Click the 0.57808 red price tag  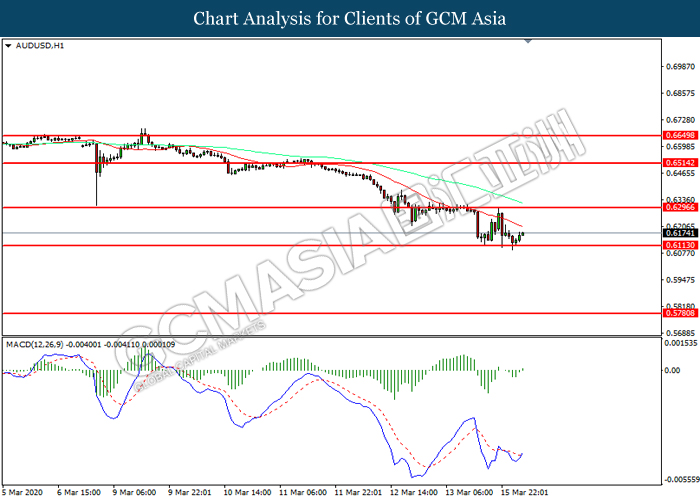point(679,313)
